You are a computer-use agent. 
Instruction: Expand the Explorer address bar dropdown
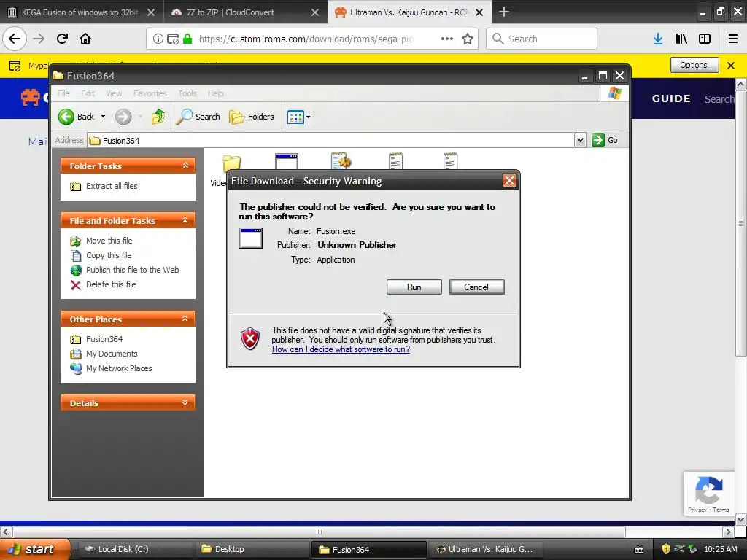(580, 140)
